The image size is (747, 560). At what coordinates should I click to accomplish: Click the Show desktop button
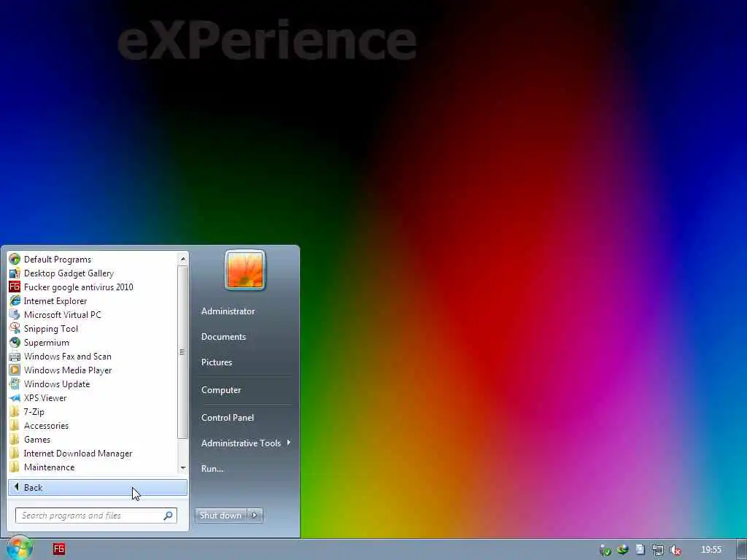click(742, 550)
